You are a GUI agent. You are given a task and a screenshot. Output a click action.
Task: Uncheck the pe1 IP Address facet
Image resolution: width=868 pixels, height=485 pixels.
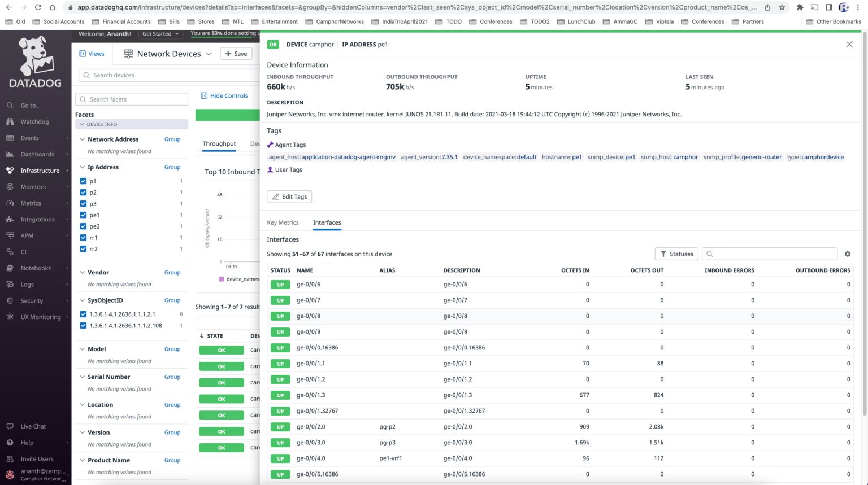[83, 215]
